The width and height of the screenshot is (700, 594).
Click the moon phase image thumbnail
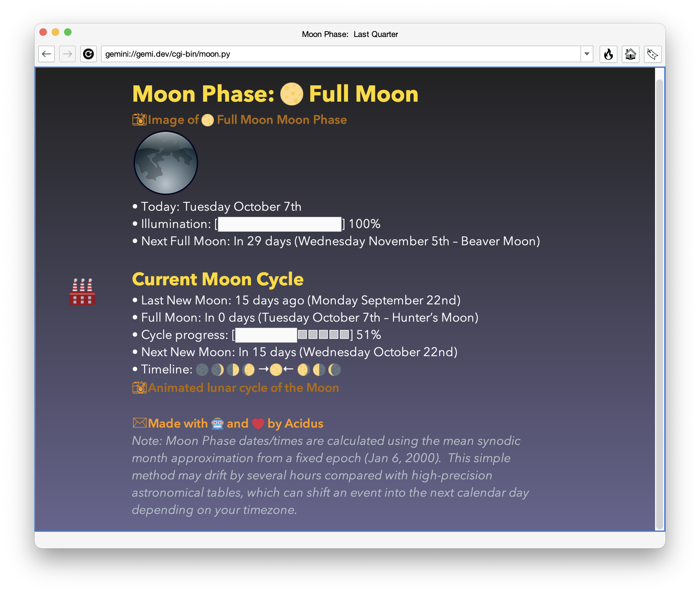tap(166, 163)
